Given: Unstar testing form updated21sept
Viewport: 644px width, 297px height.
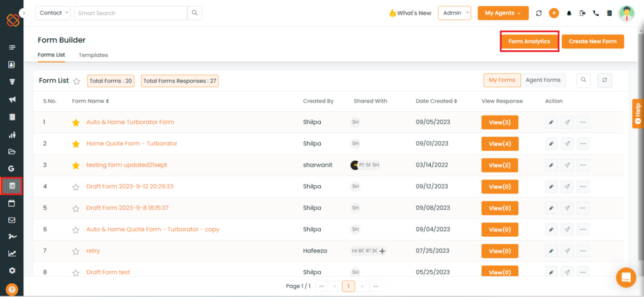Looking at the screenshot, I should click(75, 165).
